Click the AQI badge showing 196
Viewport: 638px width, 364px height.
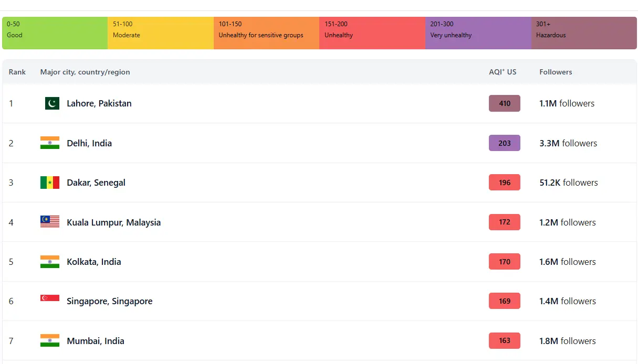505,183
